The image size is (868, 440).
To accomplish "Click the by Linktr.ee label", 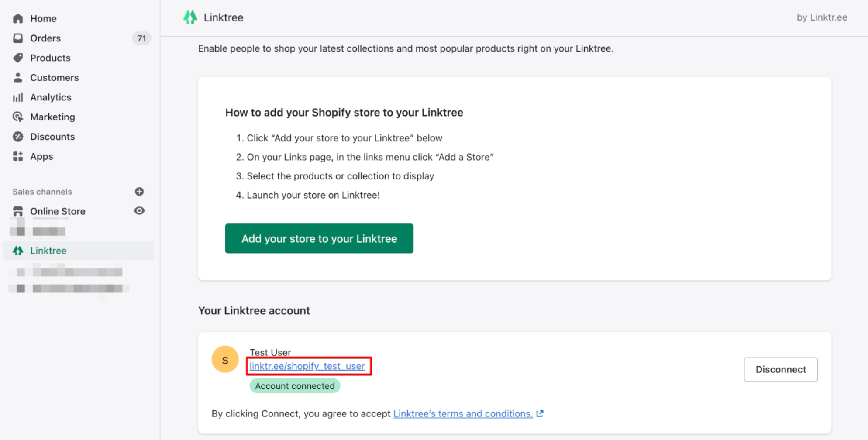I will [x=822, y=17].
